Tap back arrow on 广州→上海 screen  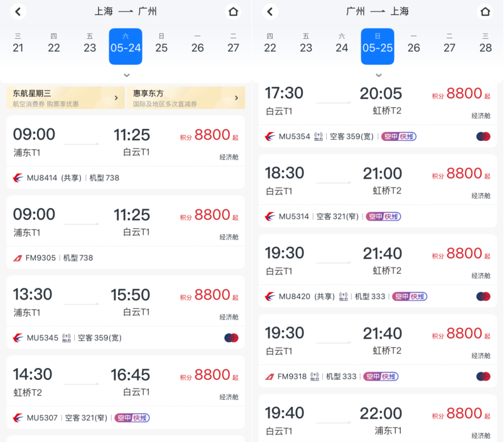tap(270, 12)
